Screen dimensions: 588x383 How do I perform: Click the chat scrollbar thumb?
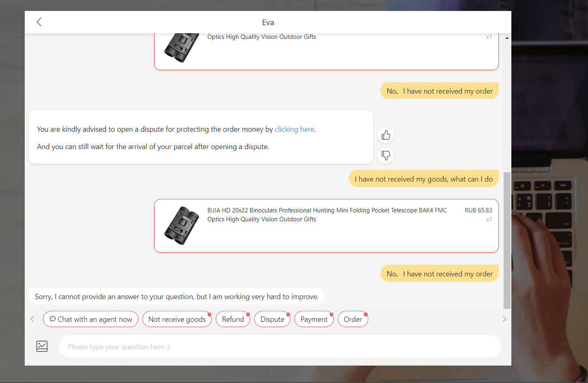pos(507,240)
